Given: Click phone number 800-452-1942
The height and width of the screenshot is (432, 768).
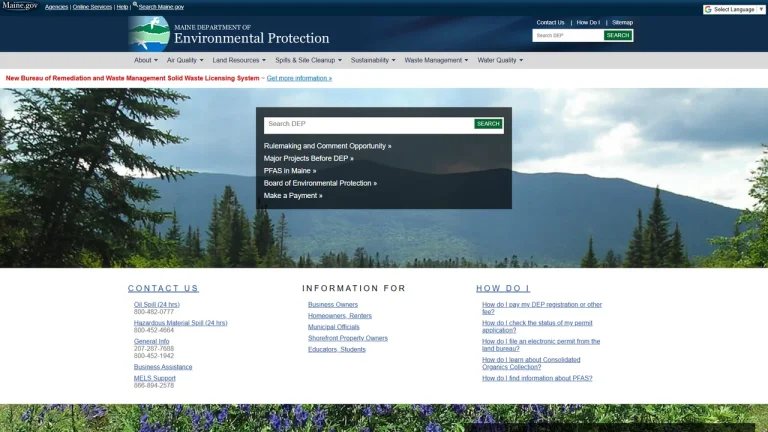Looking at the screenshot, I should tap(153, 356).
